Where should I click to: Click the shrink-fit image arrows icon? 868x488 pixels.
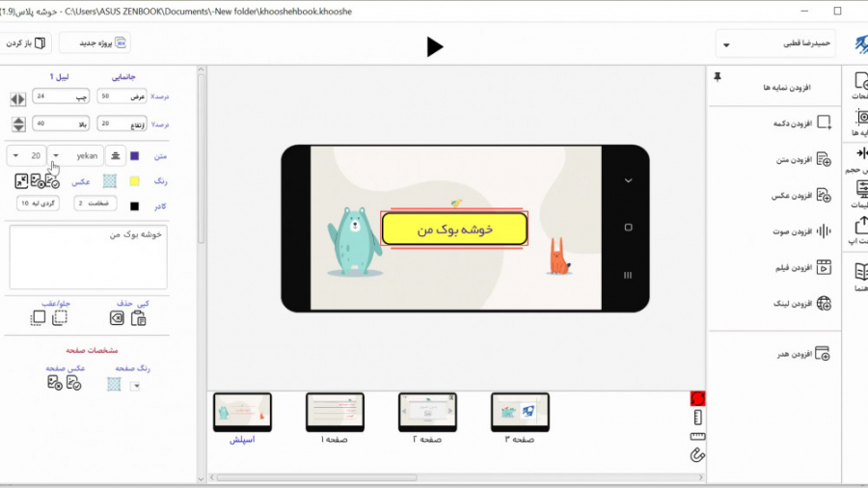point(21,181)
